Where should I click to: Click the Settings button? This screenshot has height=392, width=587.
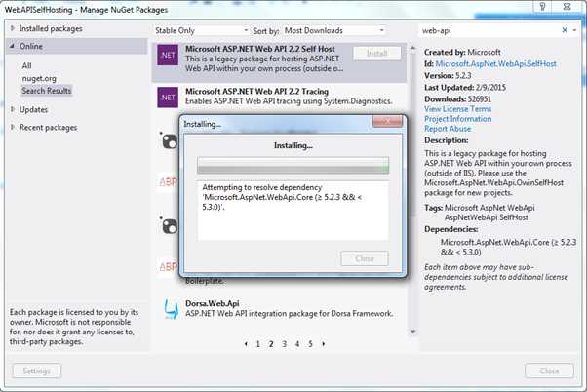37,371
